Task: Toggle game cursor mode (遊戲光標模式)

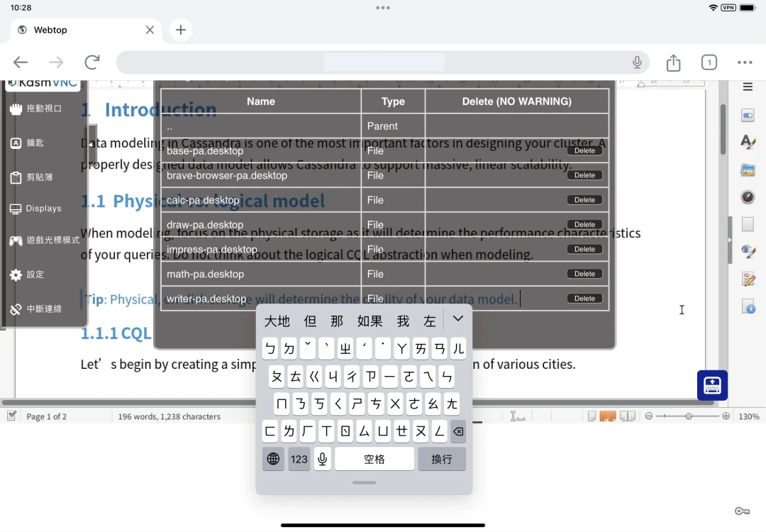Action: (x=44, y=240)
